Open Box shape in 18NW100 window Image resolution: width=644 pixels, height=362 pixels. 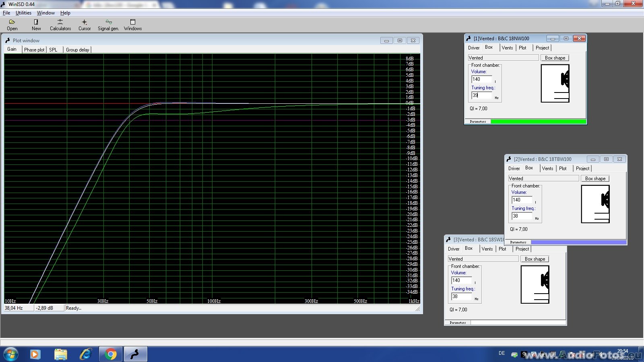pos(555,58)
